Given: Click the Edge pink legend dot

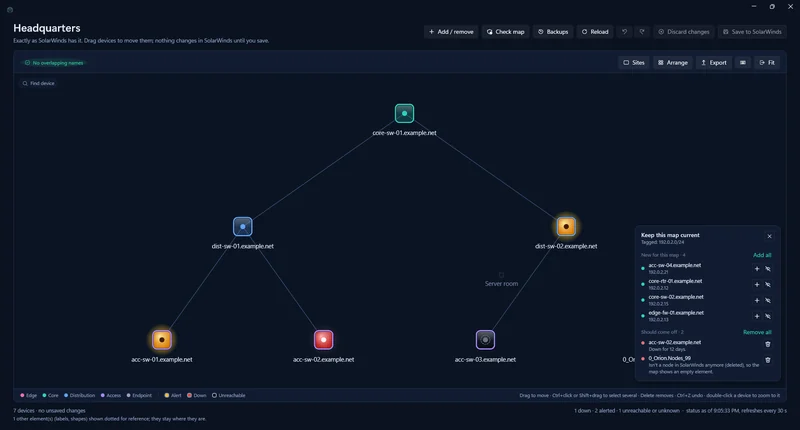Looking at the screenshot, I should [x=22, y=395].
